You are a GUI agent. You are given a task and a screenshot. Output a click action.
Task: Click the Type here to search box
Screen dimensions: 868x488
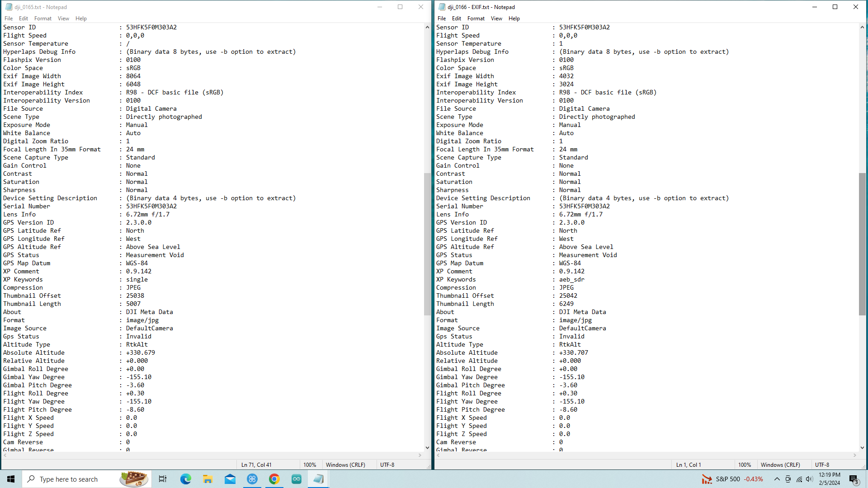click(72, 479)
